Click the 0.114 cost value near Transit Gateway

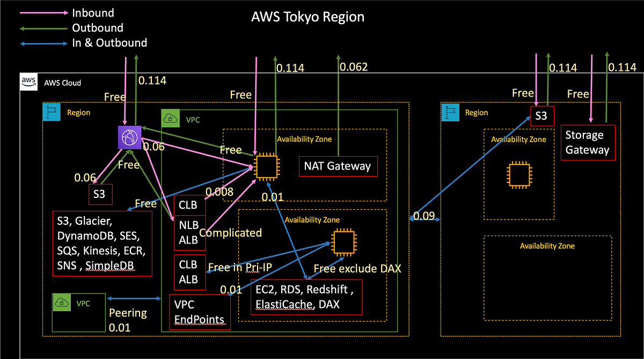pyautogui.click(x=152, y=80)
